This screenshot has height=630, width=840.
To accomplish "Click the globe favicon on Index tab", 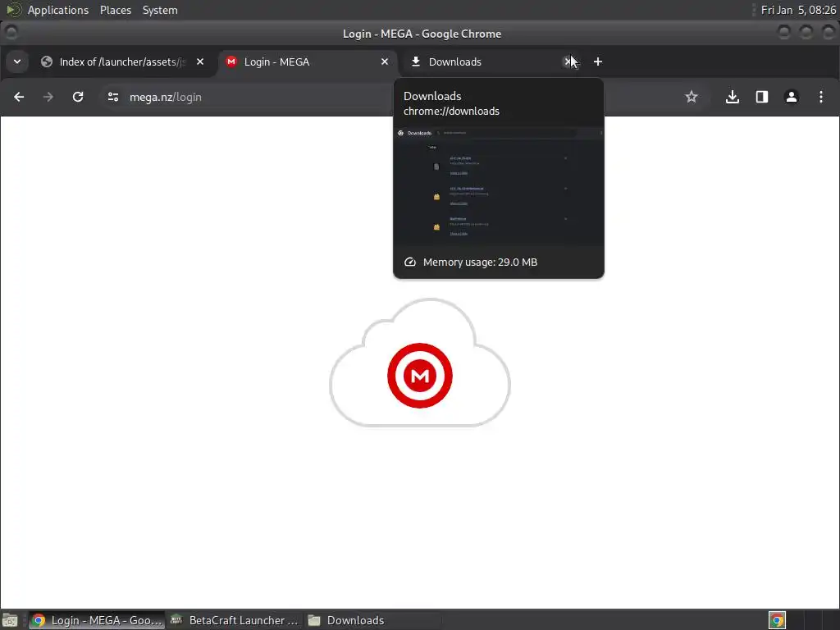I will coord(47,62).
